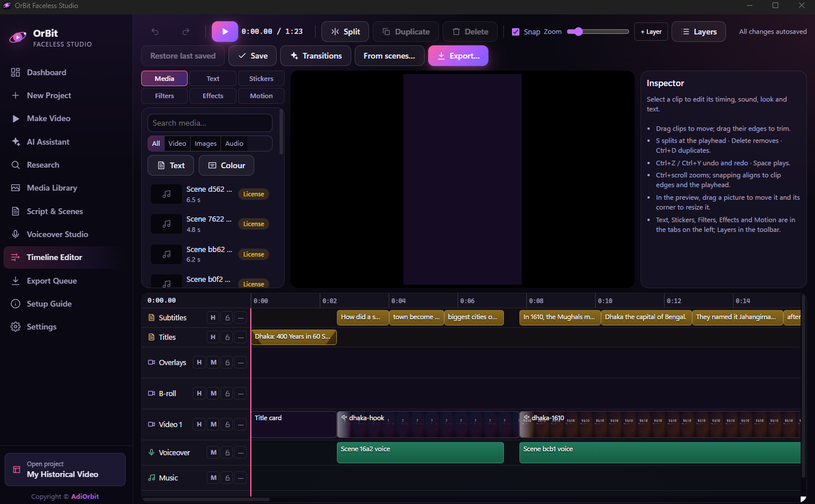
Task: Open the Music track options menu
Action: tap(241, 478)
